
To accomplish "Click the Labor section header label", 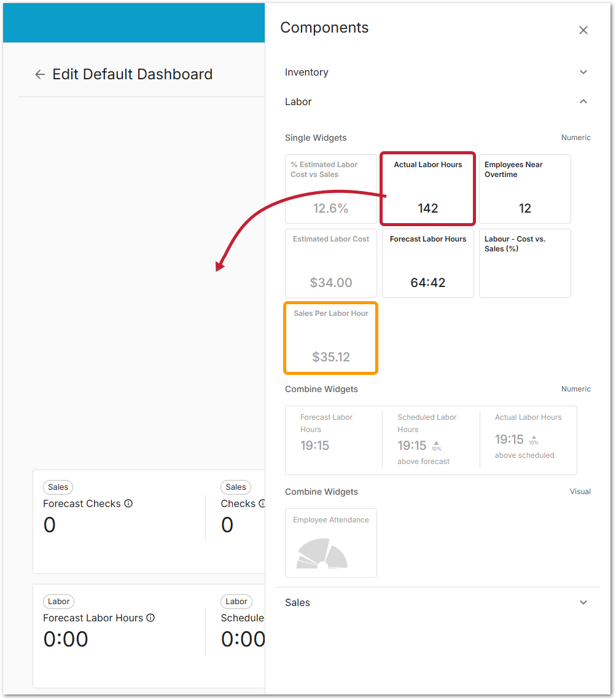I will pos(298,101).
